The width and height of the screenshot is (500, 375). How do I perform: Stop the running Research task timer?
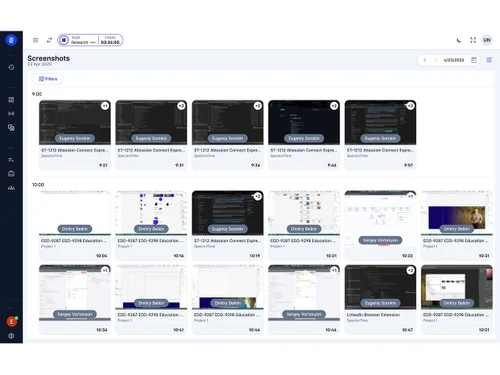(x=64, y=40)
